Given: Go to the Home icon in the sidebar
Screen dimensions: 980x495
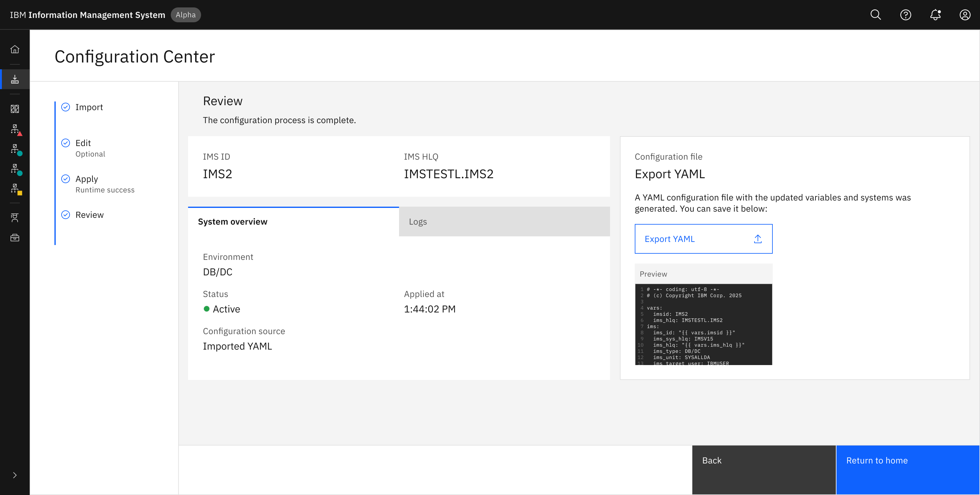Looking at the screenshot, I should [x=15, y=49].
